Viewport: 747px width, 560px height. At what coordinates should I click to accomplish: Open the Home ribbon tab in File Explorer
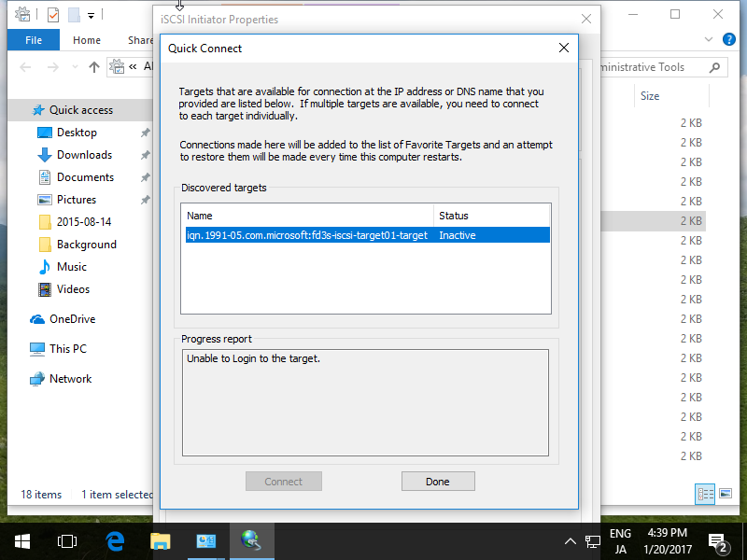(86, 40)
